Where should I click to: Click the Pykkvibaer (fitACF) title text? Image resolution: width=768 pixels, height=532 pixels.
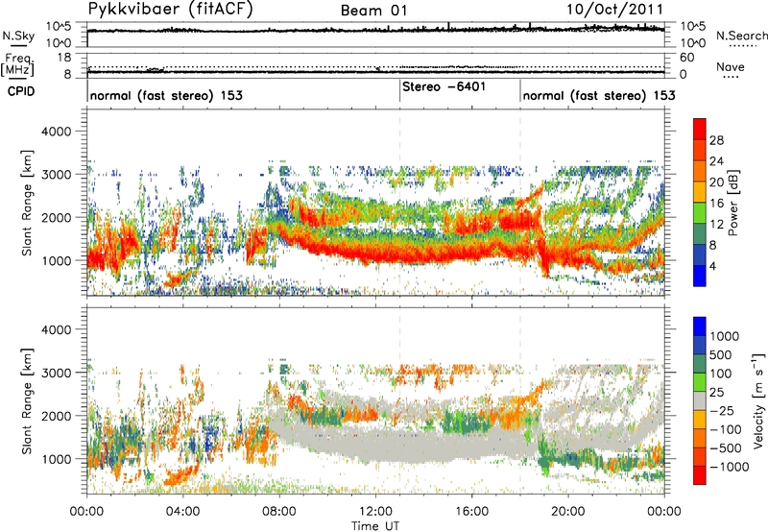(x=171, y=10)
